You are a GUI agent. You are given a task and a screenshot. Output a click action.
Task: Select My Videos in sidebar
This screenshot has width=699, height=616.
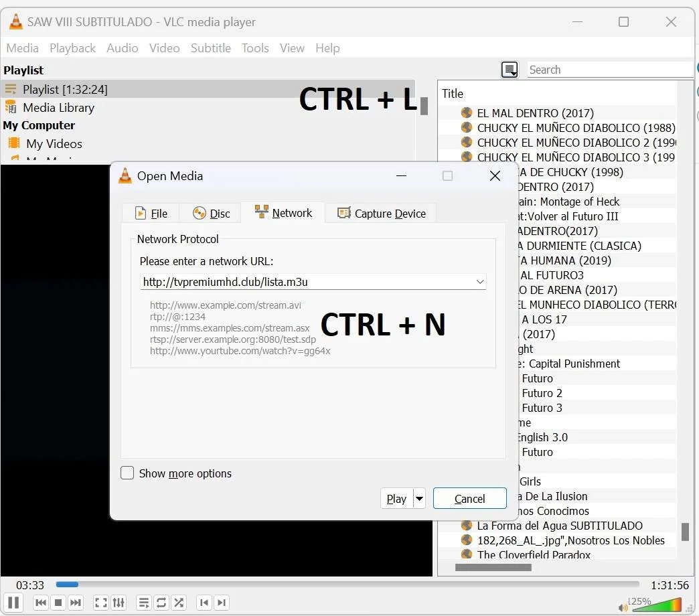click(x=45, y=143)
